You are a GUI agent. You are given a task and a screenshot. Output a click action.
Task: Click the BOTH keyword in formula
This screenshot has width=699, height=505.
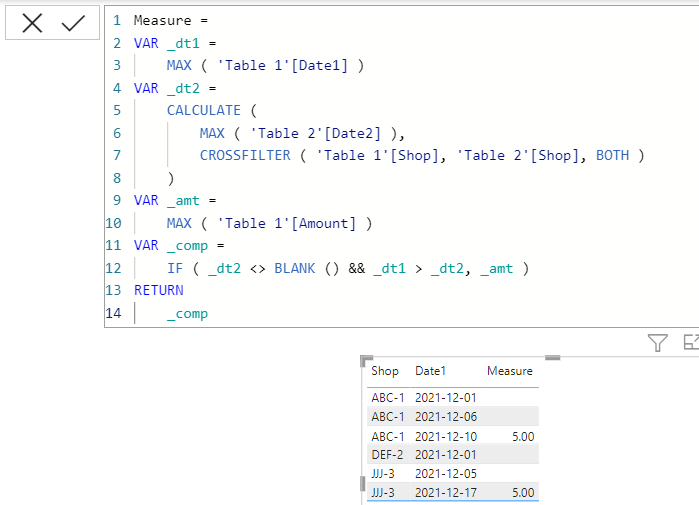pos(613,155)
